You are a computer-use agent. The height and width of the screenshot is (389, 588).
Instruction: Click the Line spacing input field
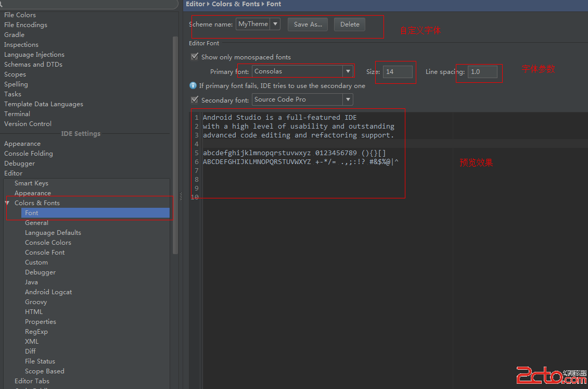[482, 72]
